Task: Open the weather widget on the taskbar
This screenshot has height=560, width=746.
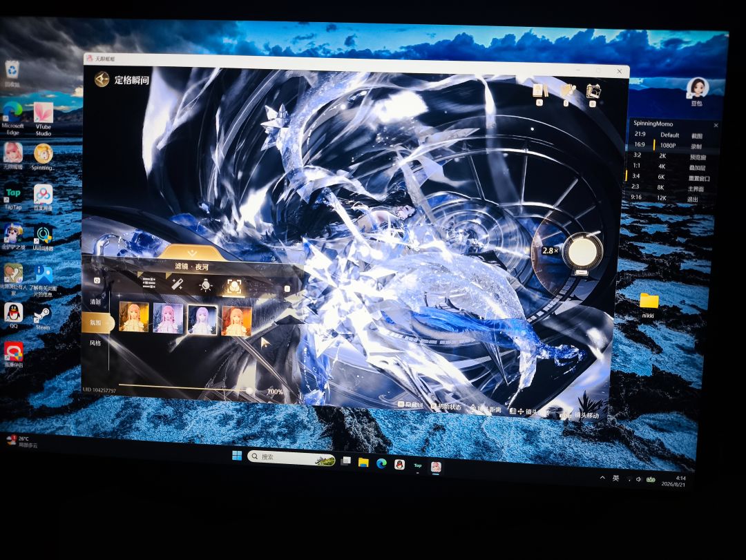Action: click(x=21, y=441)
